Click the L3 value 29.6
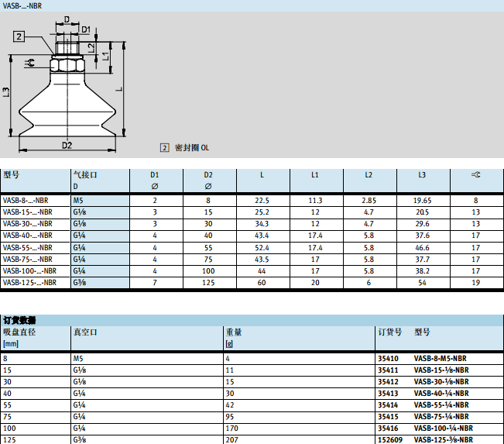 coord(422,224)
